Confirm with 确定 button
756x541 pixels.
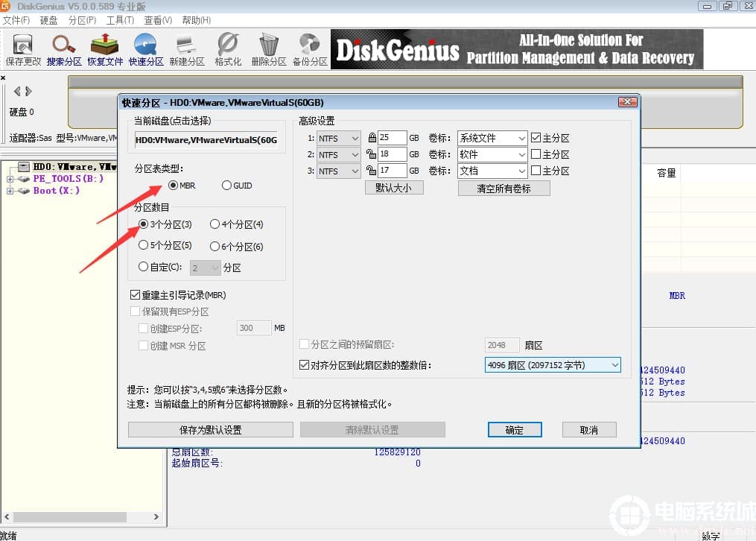(x=515, y=430)
